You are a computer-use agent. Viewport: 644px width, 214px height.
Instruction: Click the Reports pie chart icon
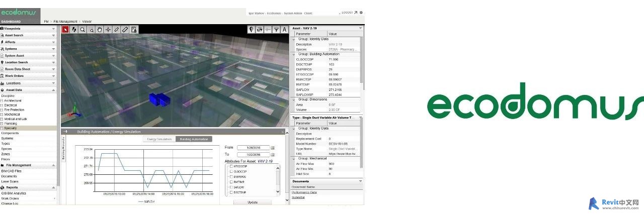pyautogui.click(x=3, y=187)
